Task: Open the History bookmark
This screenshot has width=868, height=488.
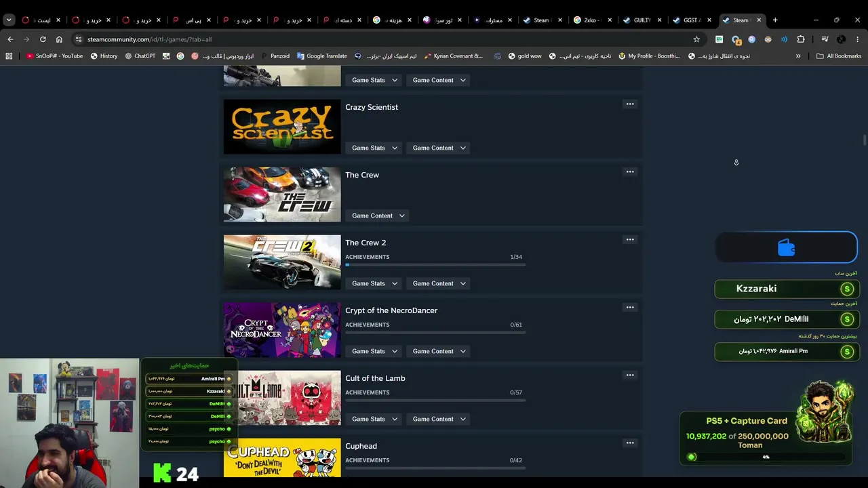Action: [x=104, y=56]
